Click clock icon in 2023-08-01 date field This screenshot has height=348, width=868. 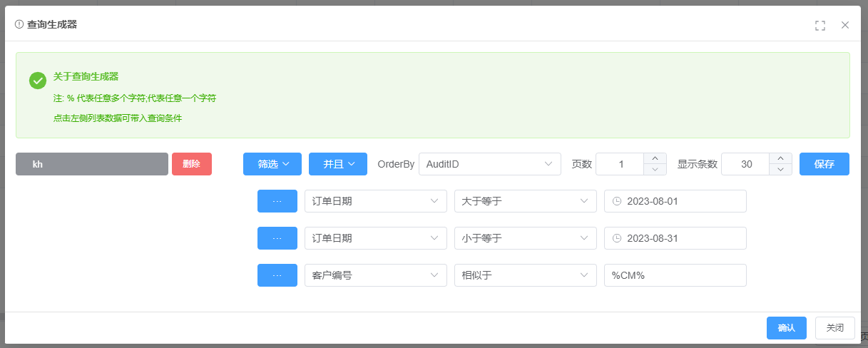(617, 201)
